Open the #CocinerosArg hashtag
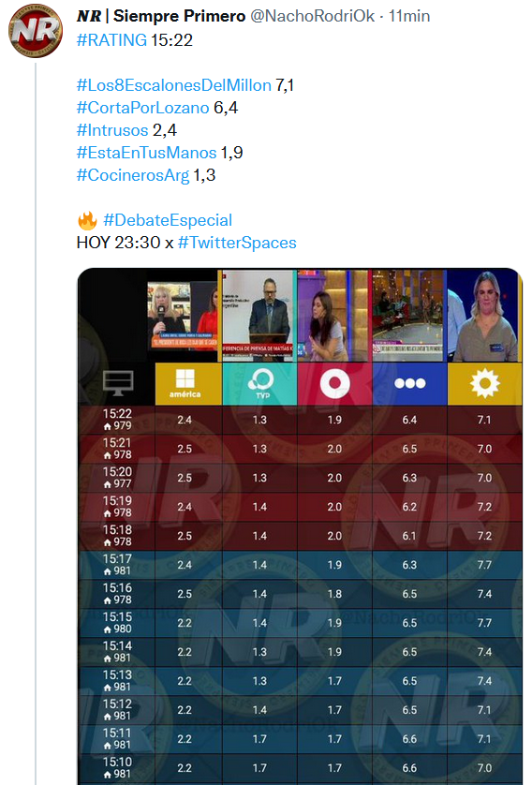This screenshot has height=785, width=532. tap(133, 175)
